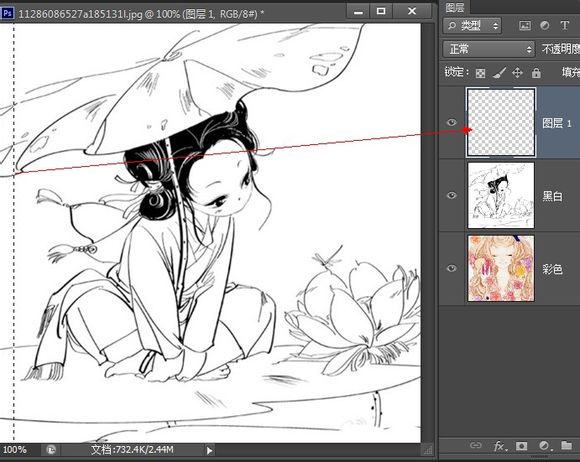
Task: Add a layer mask icon
Action: (x=522, y=446)
